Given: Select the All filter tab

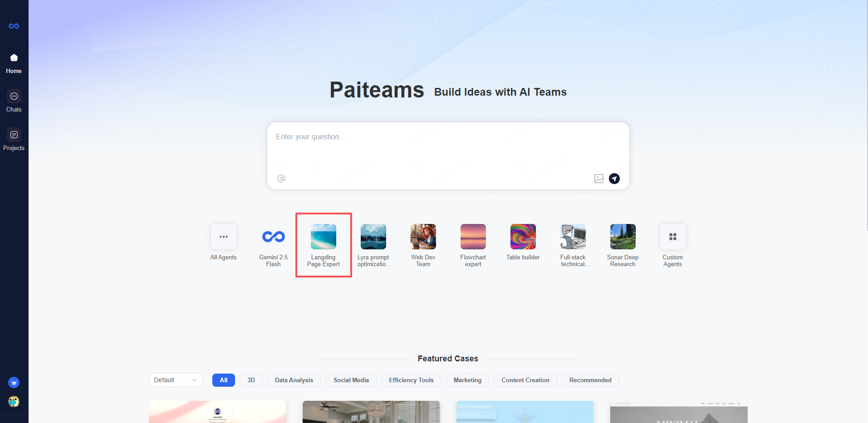Looking at the screenshot, I should pos(223,380).
